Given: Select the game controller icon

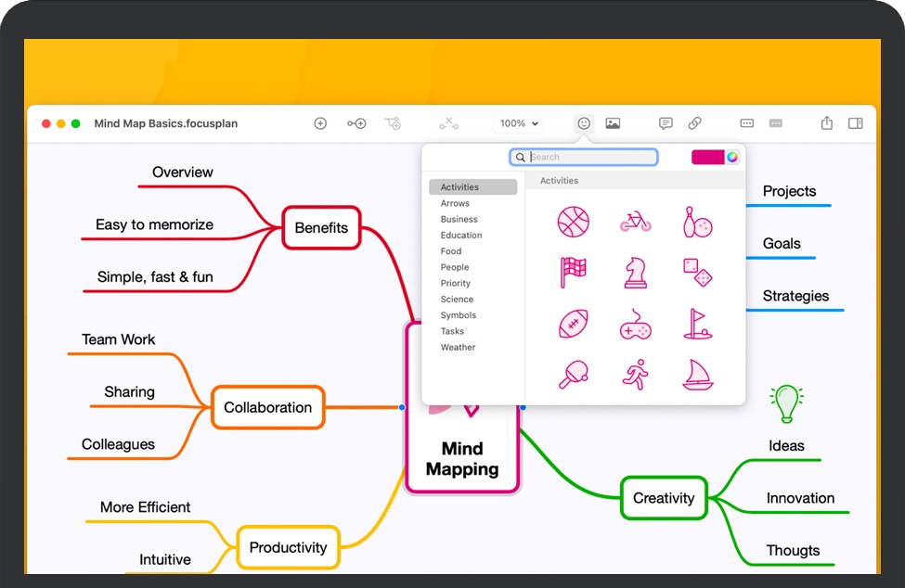Looking at the screenshot, I should point(636,325).
